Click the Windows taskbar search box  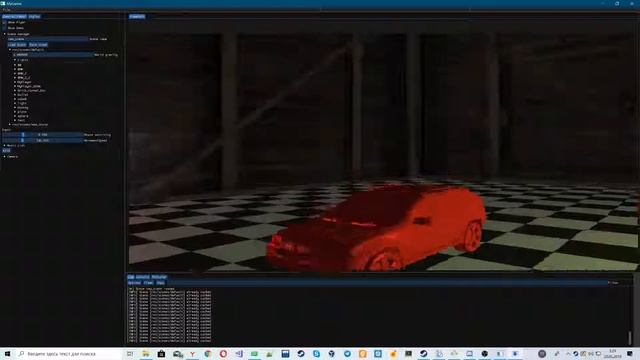[69, 354]
